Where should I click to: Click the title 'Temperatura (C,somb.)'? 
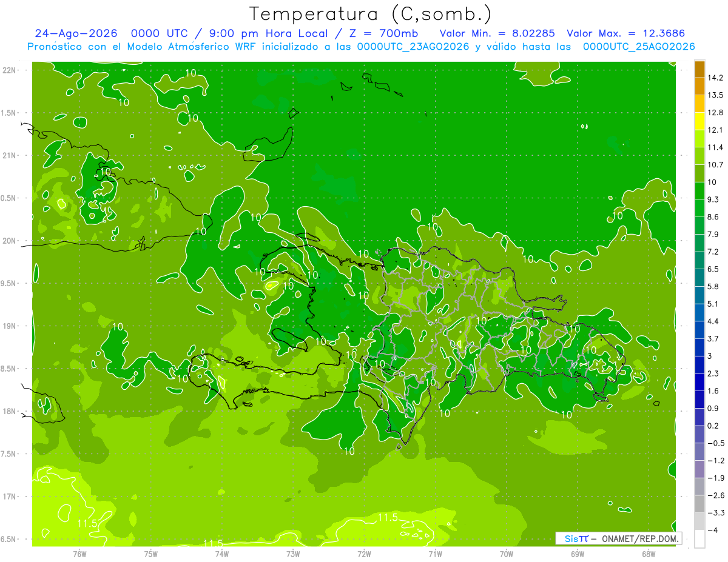tap(369, 14)
